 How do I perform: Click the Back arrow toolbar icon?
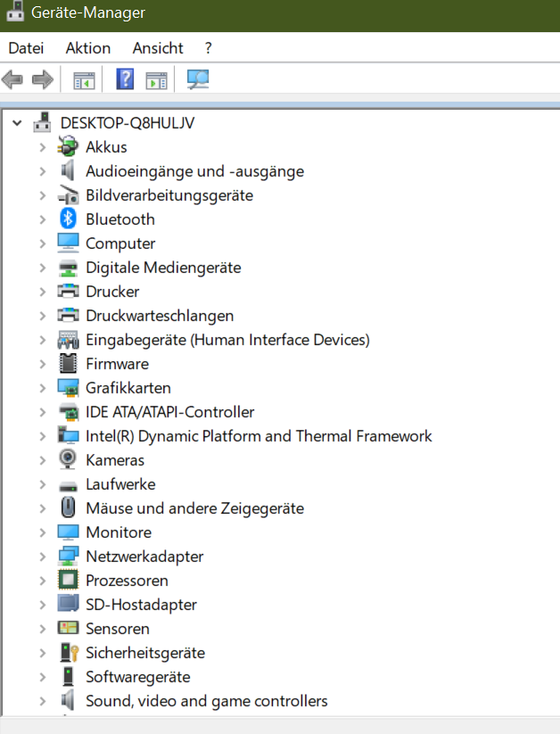12,79
